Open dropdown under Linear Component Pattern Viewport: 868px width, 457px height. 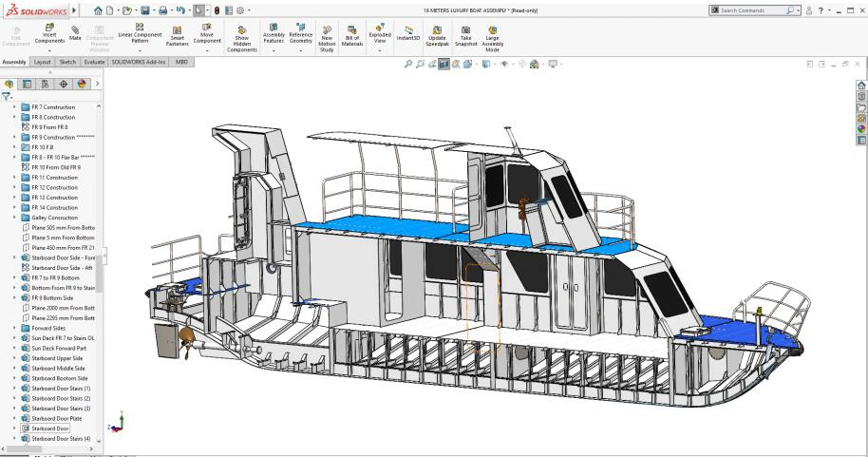[x=140, y=50]
